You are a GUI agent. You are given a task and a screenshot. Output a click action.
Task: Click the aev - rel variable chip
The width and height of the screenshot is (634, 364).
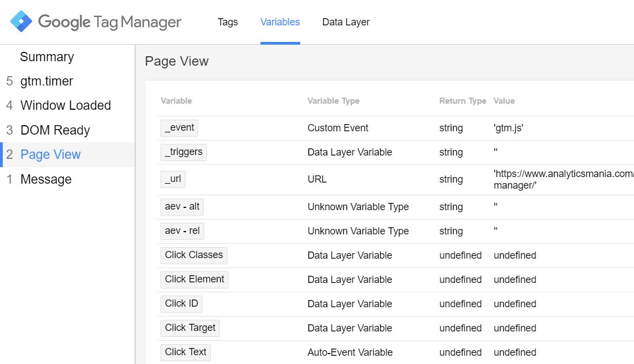point(182,231)
